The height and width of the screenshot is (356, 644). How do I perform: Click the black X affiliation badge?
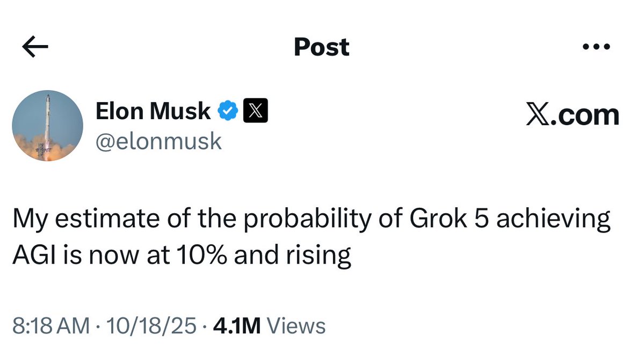pos(256,111)
